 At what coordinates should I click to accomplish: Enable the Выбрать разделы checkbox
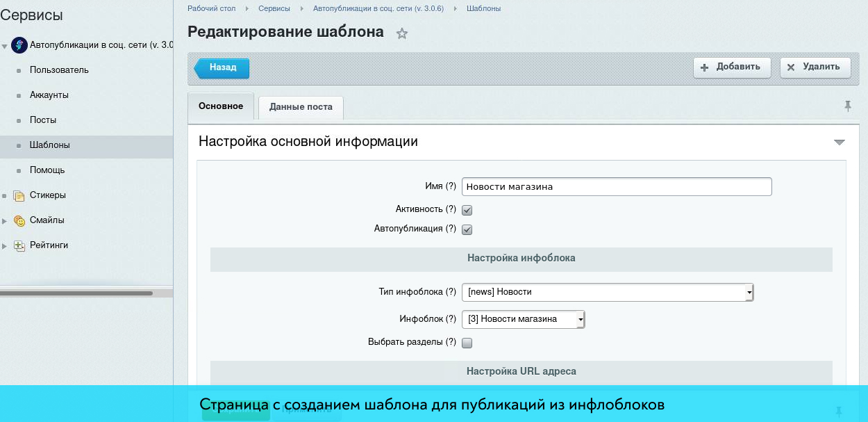[467, 343]
